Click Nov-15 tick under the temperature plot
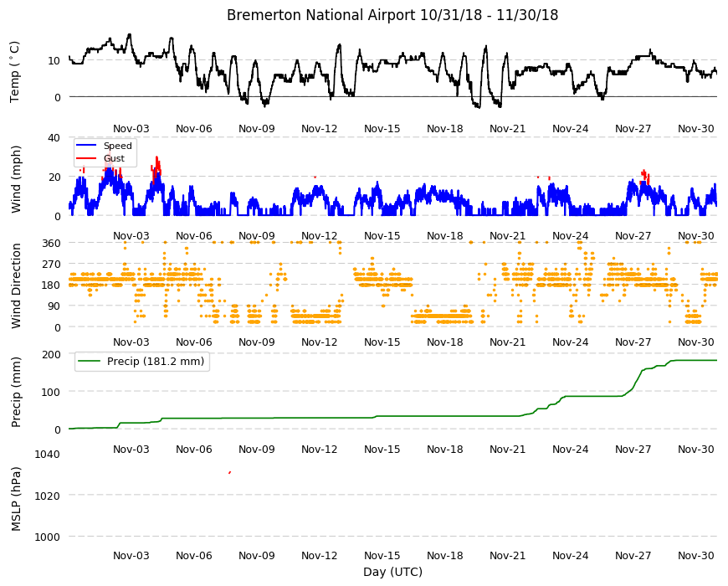Image resolution: width=728 pixels, height=586 pixels. pyautogui.click(x=382, y=129)
